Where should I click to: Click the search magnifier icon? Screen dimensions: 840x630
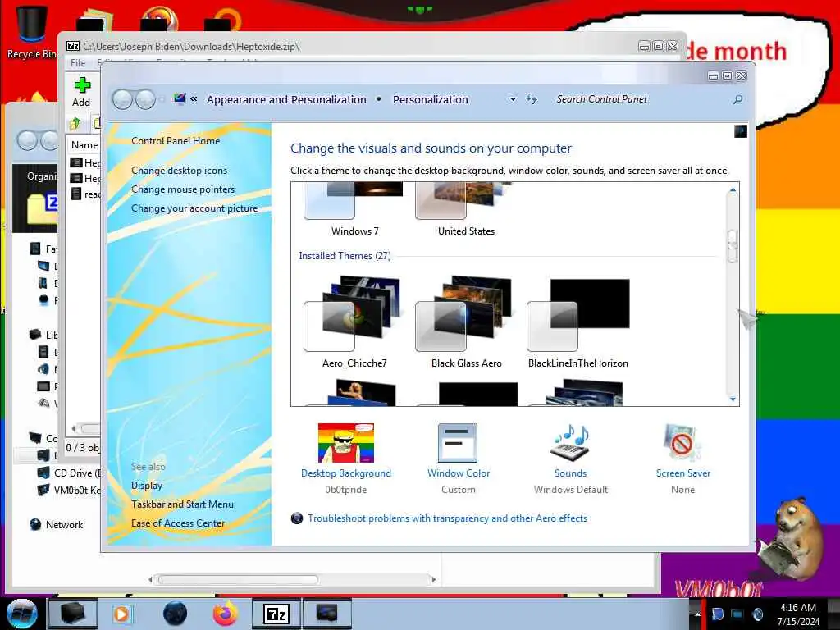coord(737,99)
